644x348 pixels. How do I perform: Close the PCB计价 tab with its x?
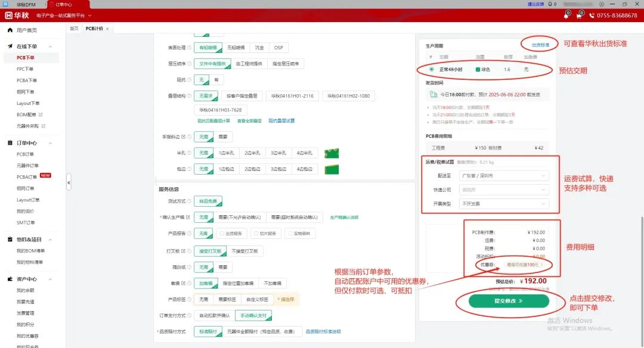pos(107,29)
